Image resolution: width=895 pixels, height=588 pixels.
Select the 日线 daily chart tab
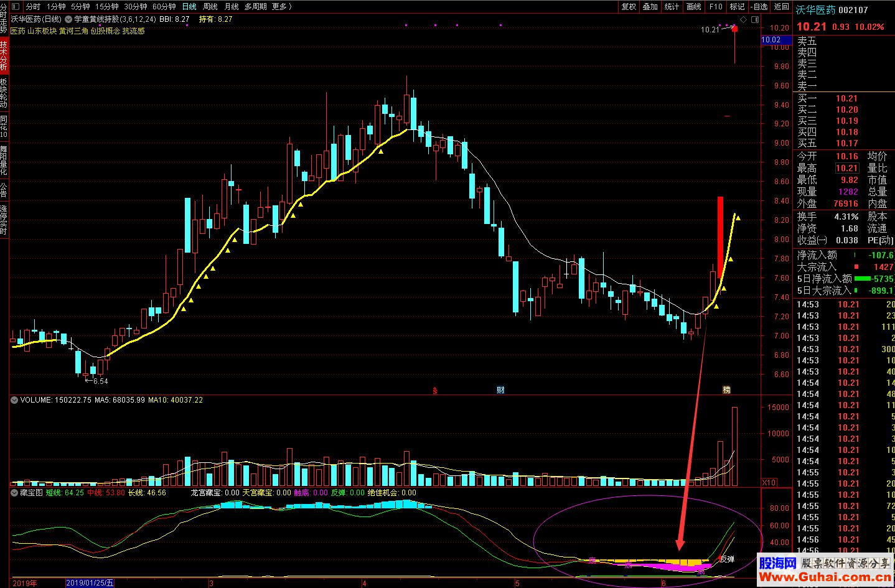point(189,6)
